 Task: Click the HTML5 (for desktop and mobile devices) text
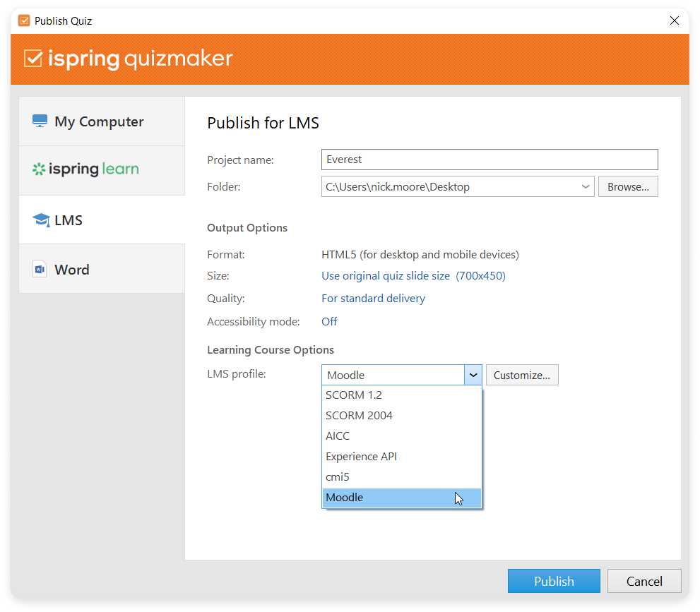click(420, 254)
